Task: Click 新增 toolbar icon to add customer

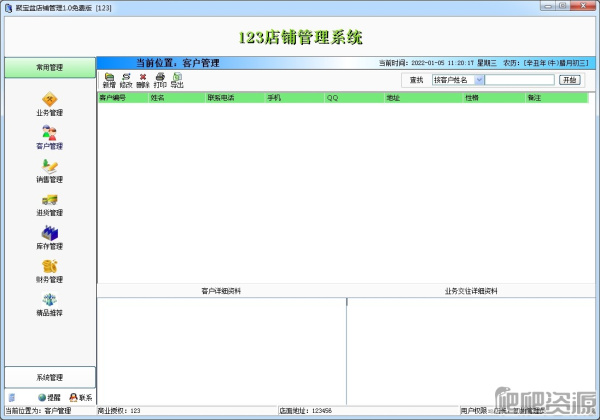Action: (109, 80)
